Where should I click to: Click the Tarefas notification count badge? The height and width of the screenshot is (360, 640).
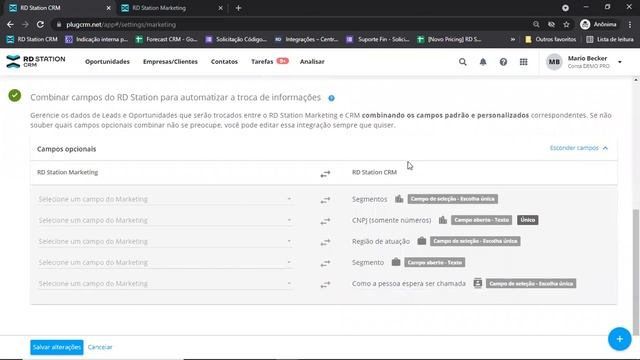click(282, 61)
